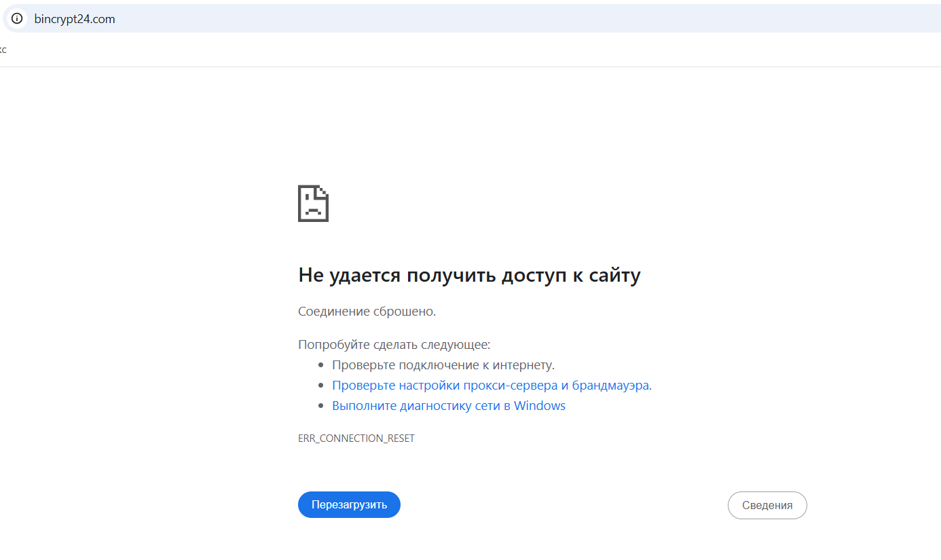Viewport: 941px width, 560px height.
Task: Click the heading 'Не удается получить доступ к сайту'
Action: (x=469, y=275)
